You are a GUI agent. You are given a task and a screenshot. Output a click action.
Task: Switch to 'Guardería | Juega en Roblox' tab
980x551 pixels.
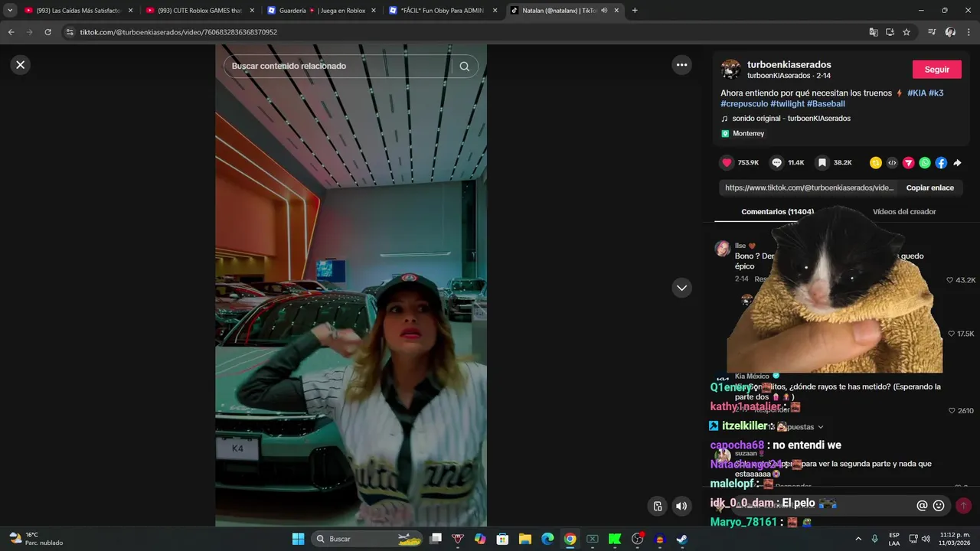pyautogui.click(x=322, y=11)
